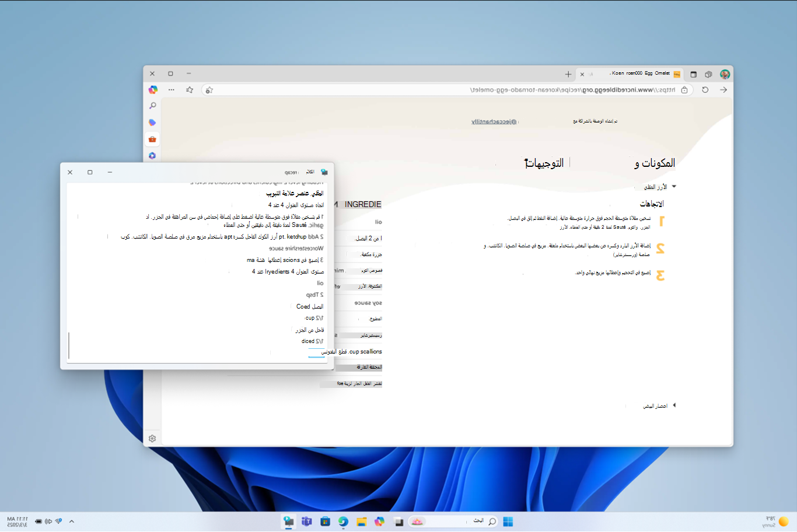Image resolution: width=797 pixels, height=532 pixels.
Task: Click the taskbar search box
Action: click(454, 521)
